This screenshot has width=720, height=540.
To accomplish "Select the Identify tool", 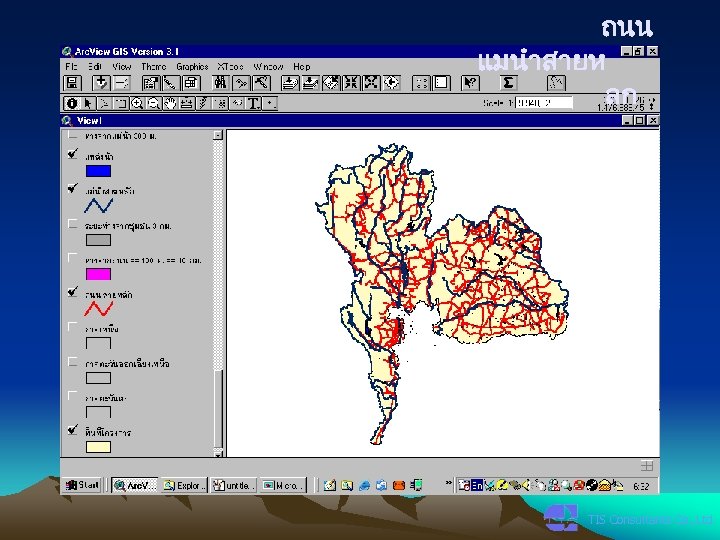I will (x=72, y=102).
